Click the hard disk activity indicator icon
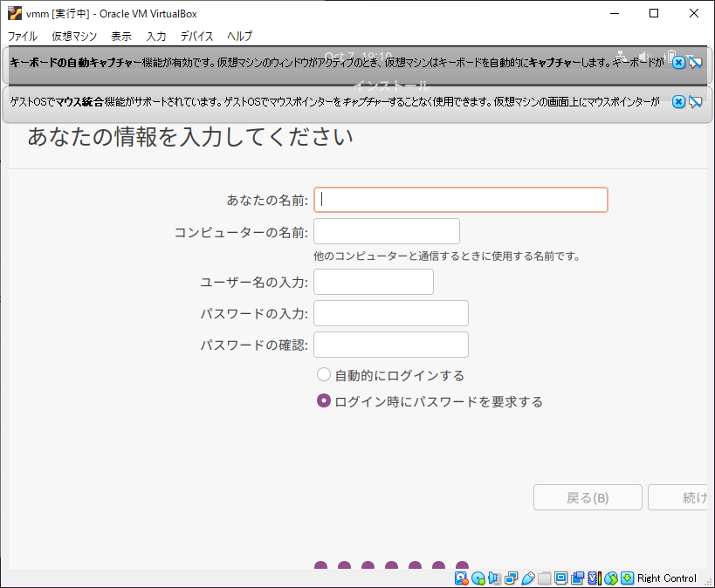 (x=462, y=578)
